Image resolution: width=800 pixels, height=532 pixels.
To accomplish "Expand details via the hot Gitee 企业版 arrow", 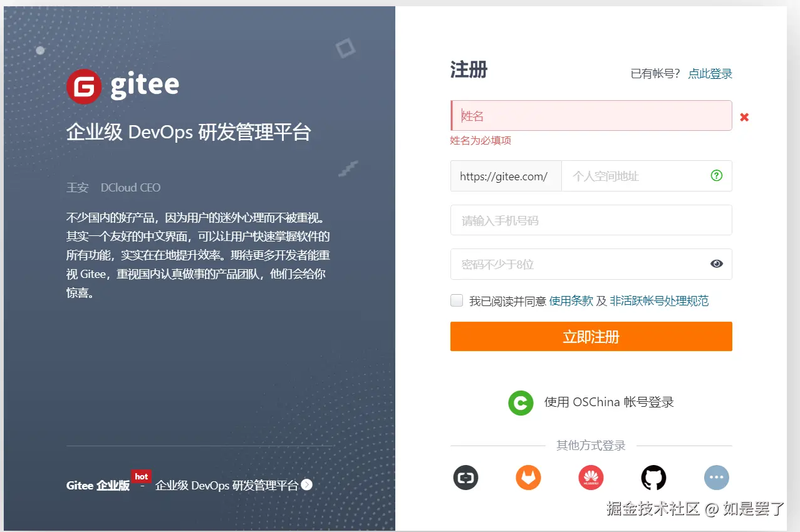I will click(306, 484).
